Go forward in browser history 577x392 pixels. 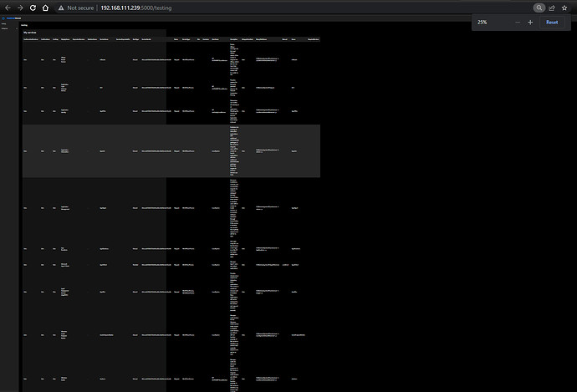[20, 8]
